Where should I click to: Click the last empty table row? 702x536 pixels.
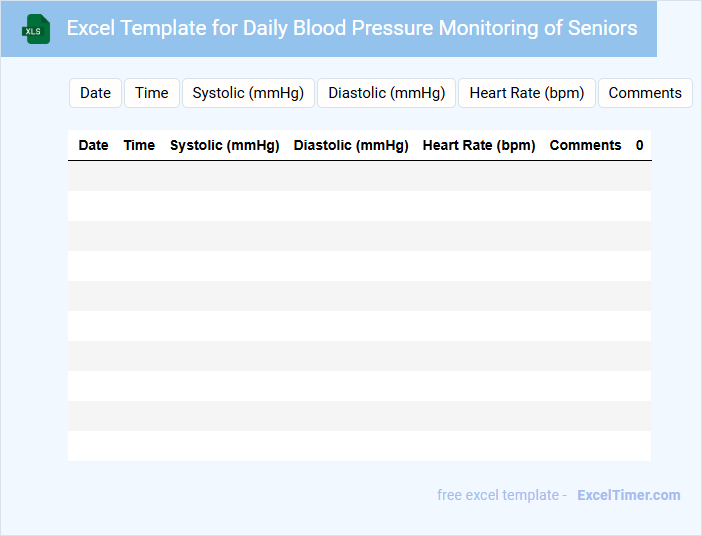[x=359, y=446]
